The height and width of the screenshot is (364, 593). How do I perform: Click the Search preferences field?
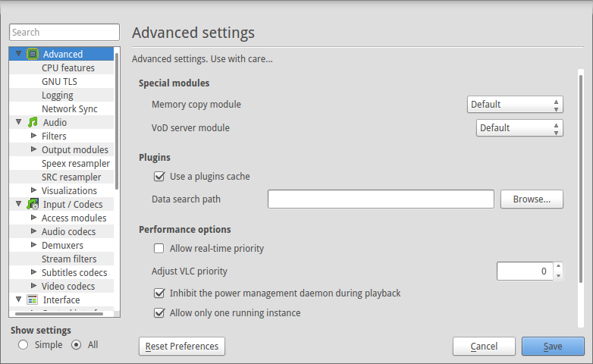pyautogui.click(x=64, y=32)
